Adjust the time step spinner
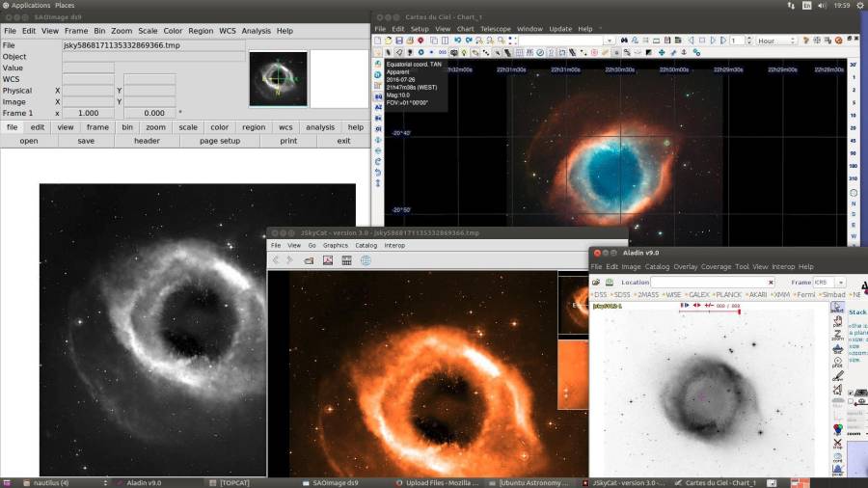The width and height of the screenshot is (868, 488). [x=749, y=41]
